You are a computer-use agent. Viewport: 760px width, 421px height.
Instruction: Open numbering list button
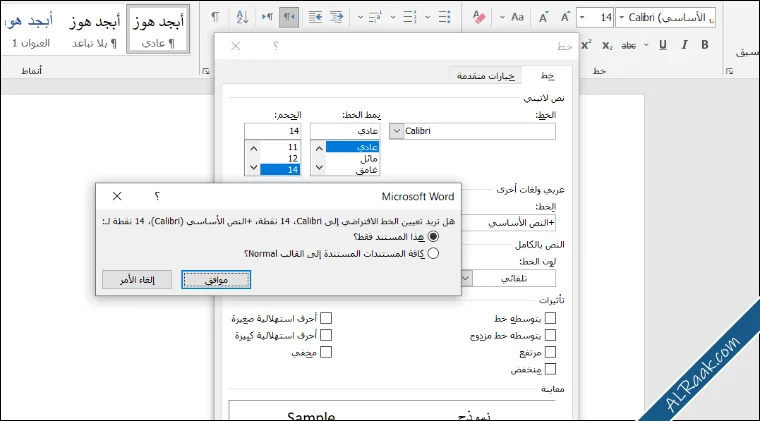click(x=410, y=17)
